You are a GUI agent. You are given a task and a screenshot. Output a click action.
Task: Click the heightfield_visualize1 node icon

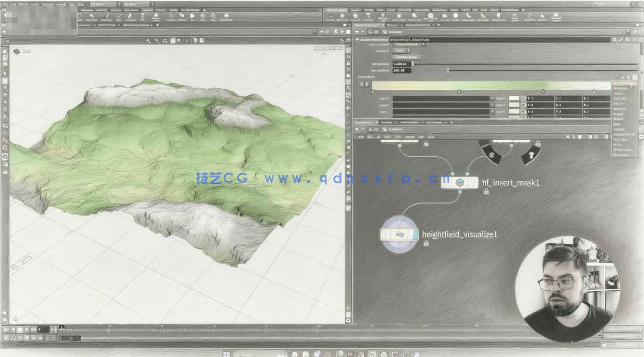point(399,234)
